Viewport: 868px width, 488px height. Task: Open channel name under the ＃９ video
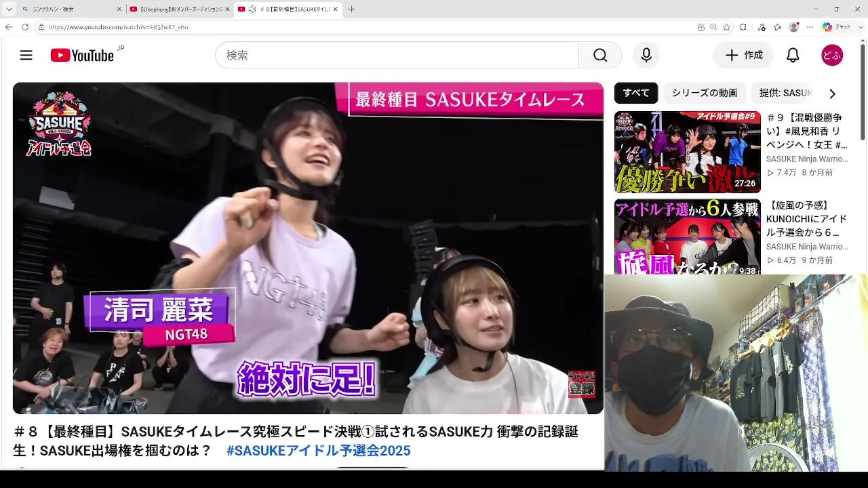(x=807, y=159)
